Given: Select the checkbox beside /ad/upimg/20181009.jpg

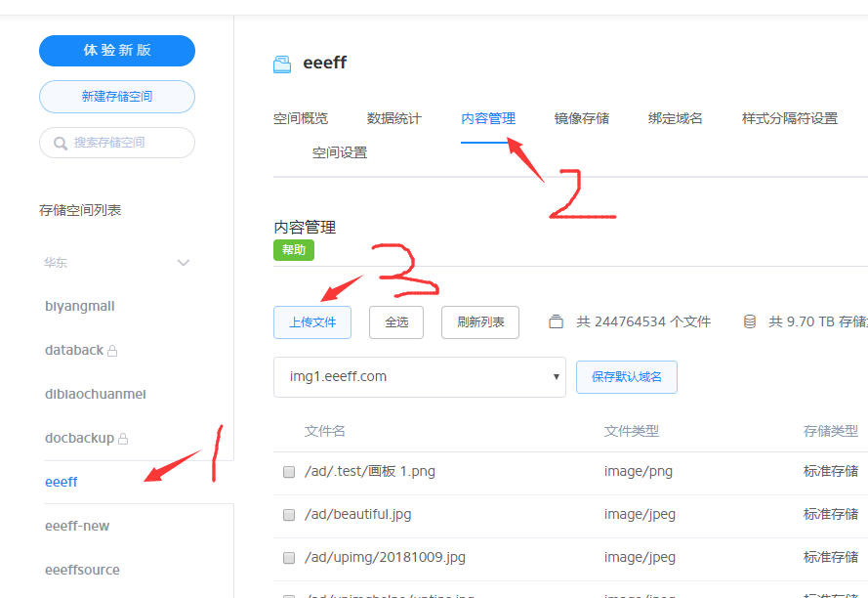Looking at the screenshot, I should coord(289,557).
